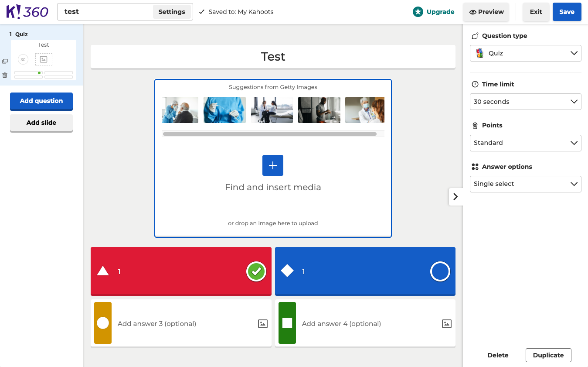Click Add question
Image resolution: width=588 pixels, height=367 pixels.
point(41,101)
